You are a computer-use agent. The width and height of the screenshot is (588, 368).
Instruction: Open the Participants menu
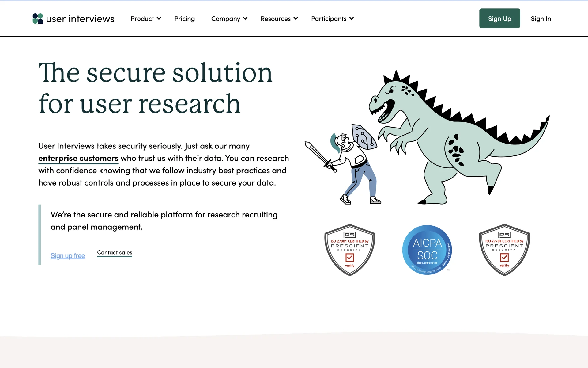tap(329, 19)
